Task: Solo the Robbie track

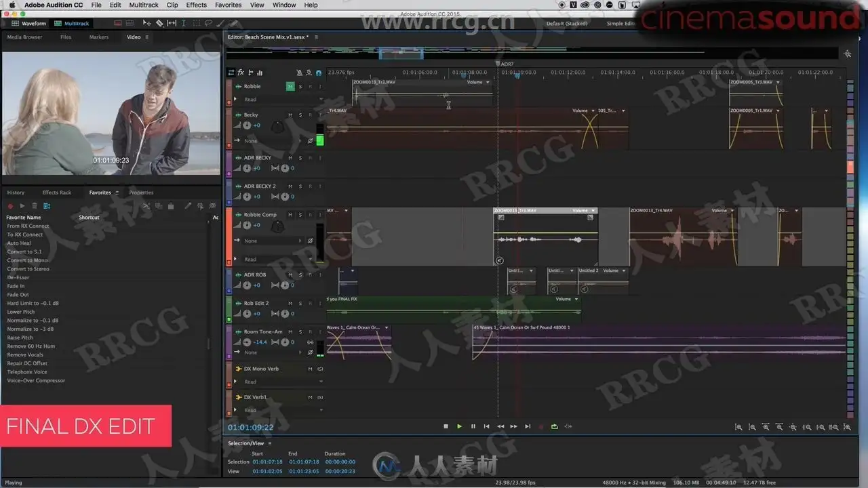Action: click(x=300, y=86)
